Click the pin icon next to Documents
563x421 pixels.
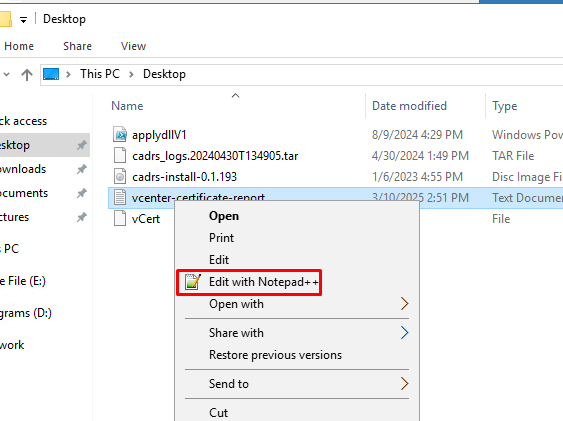pyautogui.click(x=82, y=193)
